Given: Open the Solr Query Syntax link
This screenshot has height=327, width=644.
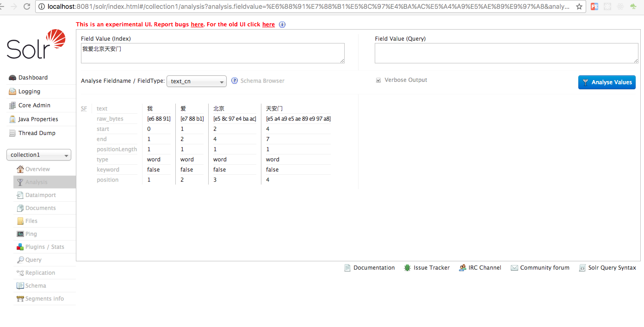Looking at the screenshot, I should pyautogui.click(x=612, y=268).
